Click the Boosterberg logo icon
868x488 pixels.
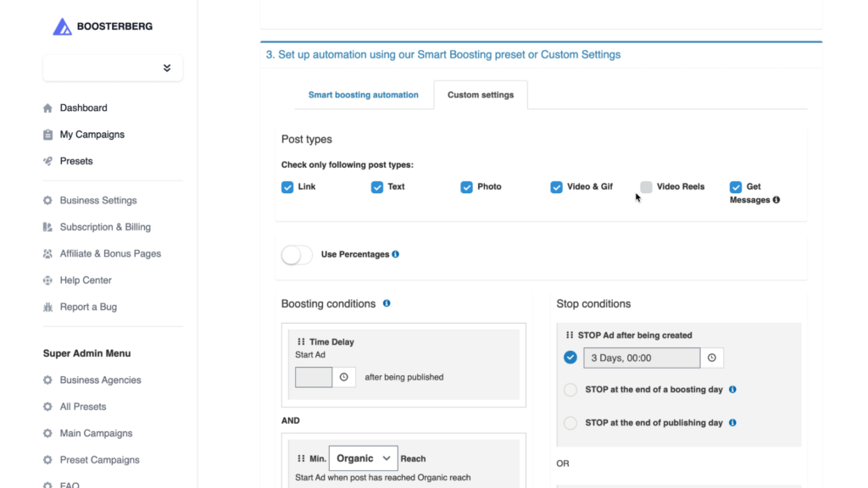coord(62,26)
